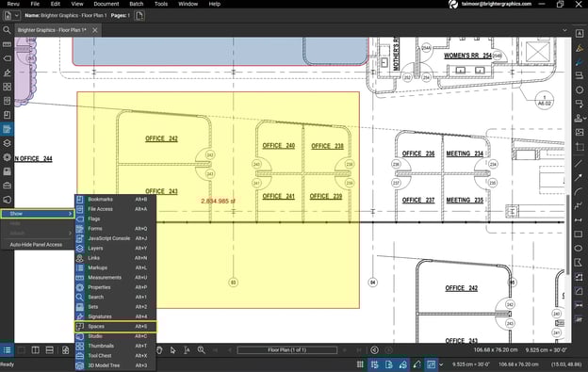Image resolution: width=588 pixels, height=372 pixels.
Task: Open the Layers panel icon in left sidebar
Action: coord(7,143)
